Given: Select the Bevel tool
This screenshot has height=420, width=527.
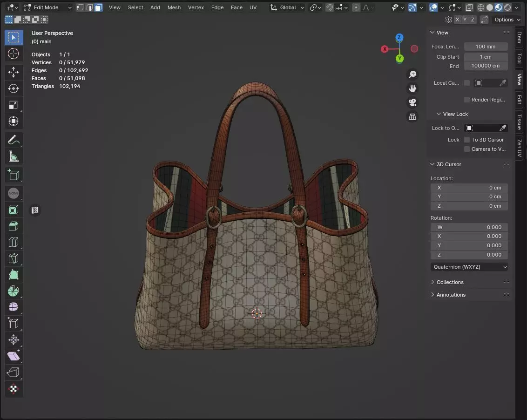Looking at the screenshot, I should click(14, 226).
